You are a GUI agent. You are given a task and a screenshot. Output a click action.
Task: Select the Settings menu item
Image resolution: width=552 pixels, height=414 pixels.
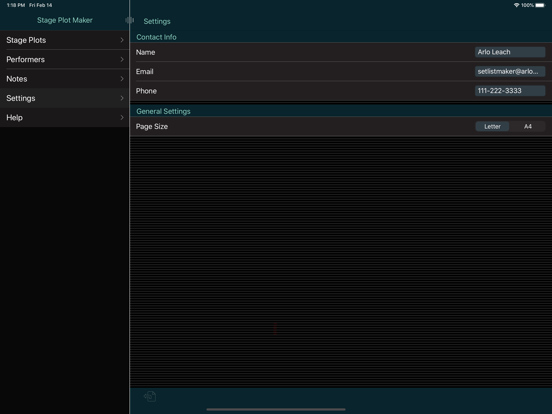[x=64, y=98]
